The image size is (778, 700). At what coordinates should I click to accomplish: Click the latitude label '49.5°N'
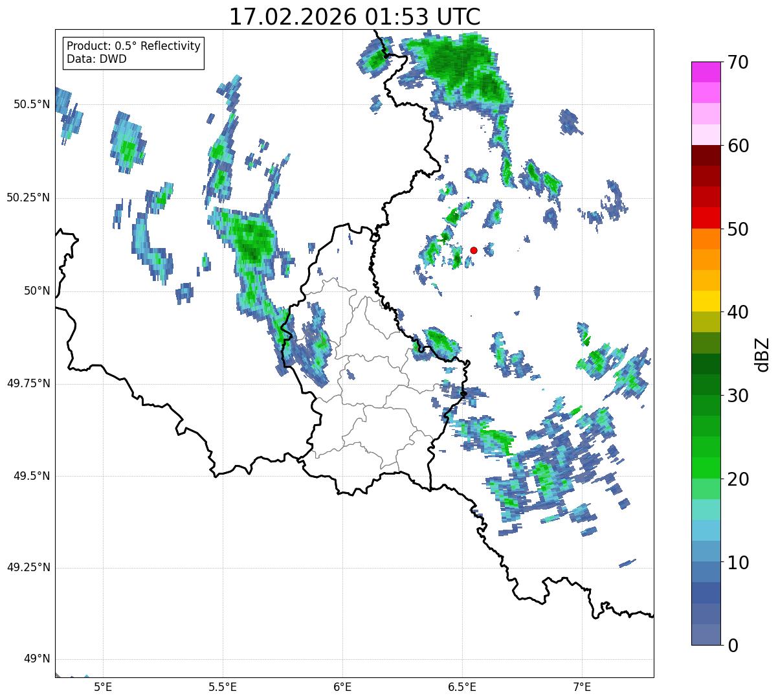pyautogui.click(x=32, y=476)
